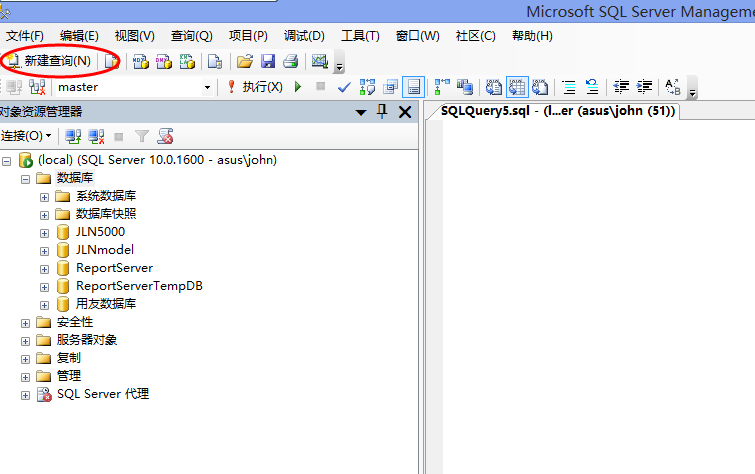Select ReportServerTempDB in the tree

(x=139, y=286)
